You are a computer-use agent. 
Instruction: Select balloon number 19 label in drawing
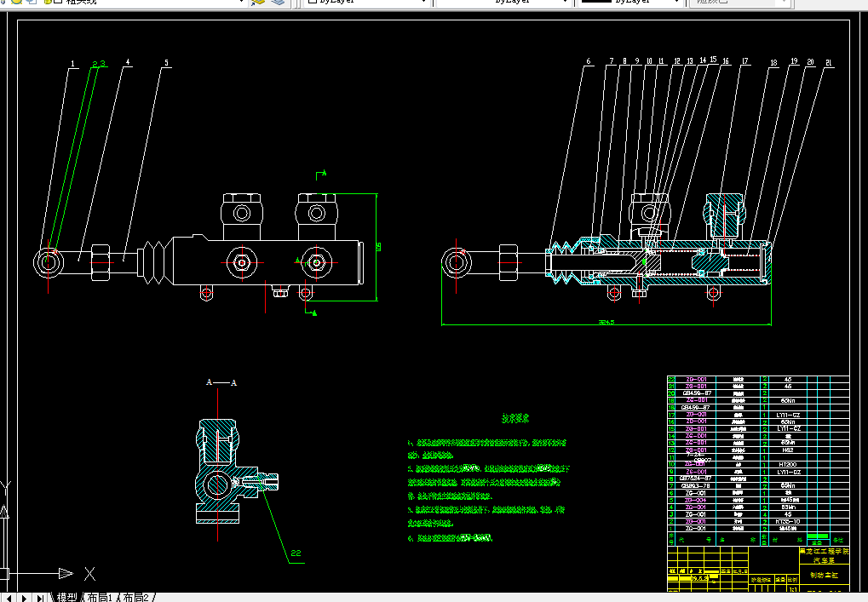795,61
